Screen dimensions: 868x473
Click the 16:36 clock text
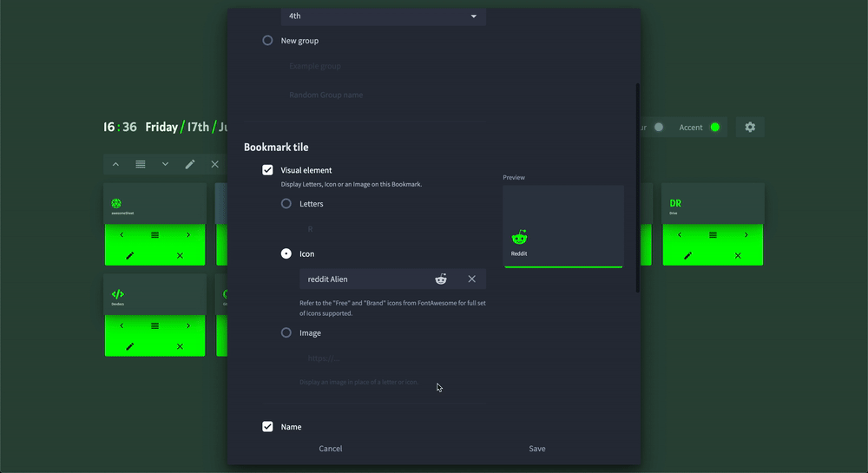point(120,128)
